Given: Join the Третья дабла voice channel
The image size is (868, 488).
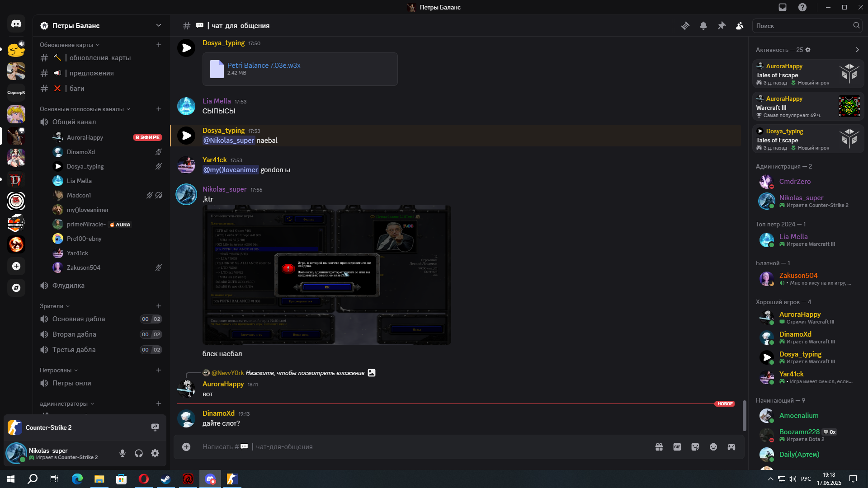Looking at the screenshot, I should point(101,350).
